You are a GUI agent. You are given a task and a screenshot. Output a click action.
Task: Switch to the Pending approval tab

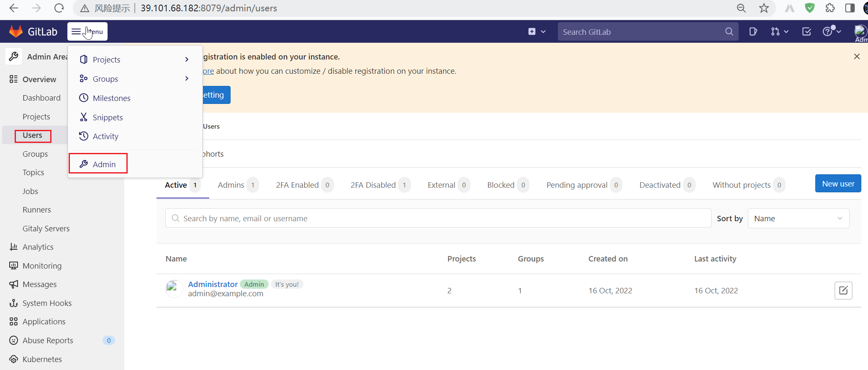[x=584, y=185]
